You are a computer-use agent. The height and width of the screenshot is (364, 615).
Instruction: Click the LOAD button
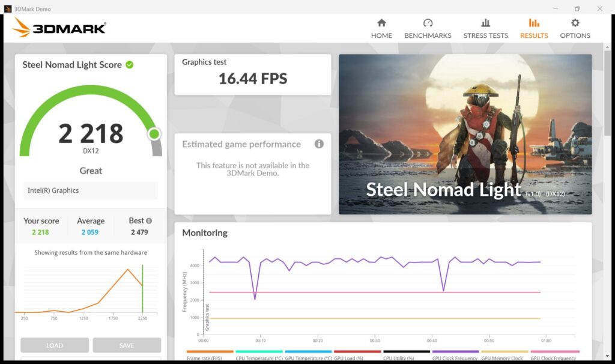55,345
